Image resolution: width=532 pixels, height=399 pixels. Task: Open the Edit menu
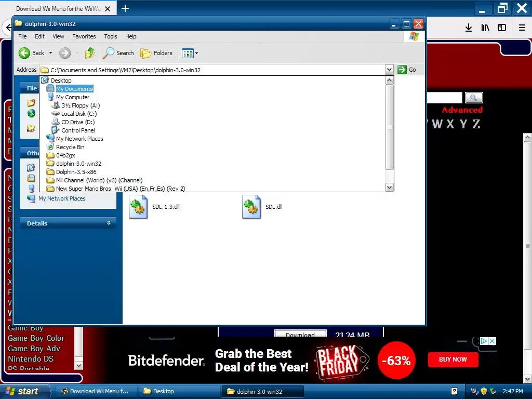tap(39, 36)
